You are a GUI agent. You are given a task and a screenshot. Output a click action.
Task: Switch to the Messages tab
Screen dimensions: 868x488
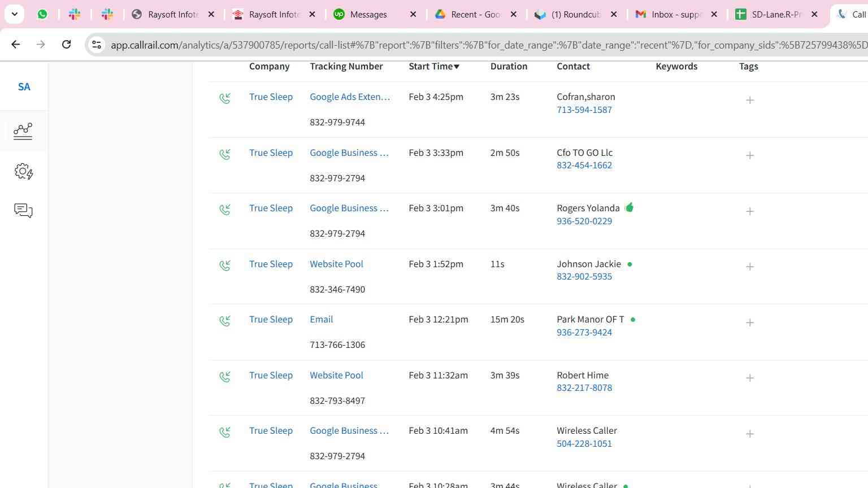click(368, 14)
